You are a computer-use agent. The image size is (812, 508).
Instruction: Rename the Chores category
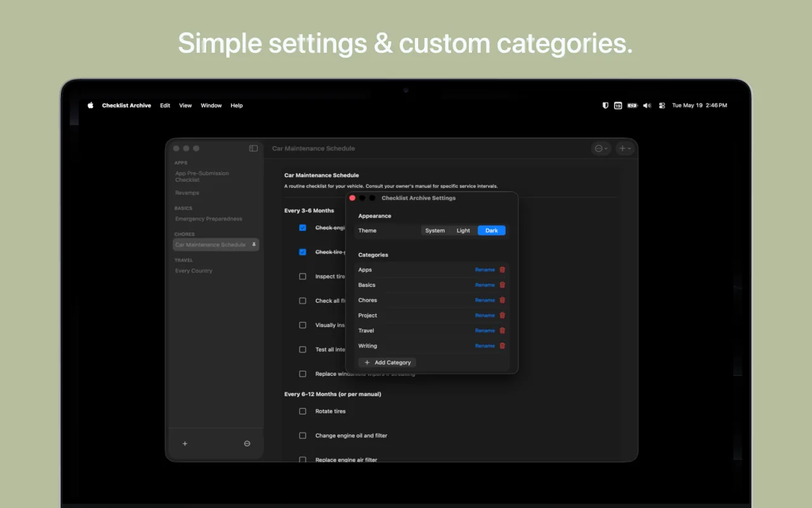pyautogui.click(x=485, y=300)
